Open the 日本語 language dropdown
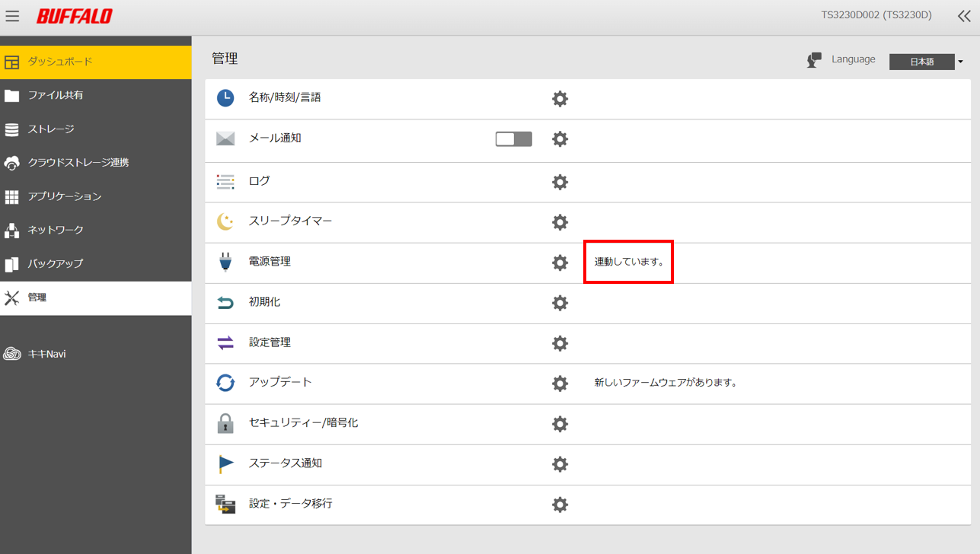The height and width of the screenshot is (554, 980). click(926, 62)
